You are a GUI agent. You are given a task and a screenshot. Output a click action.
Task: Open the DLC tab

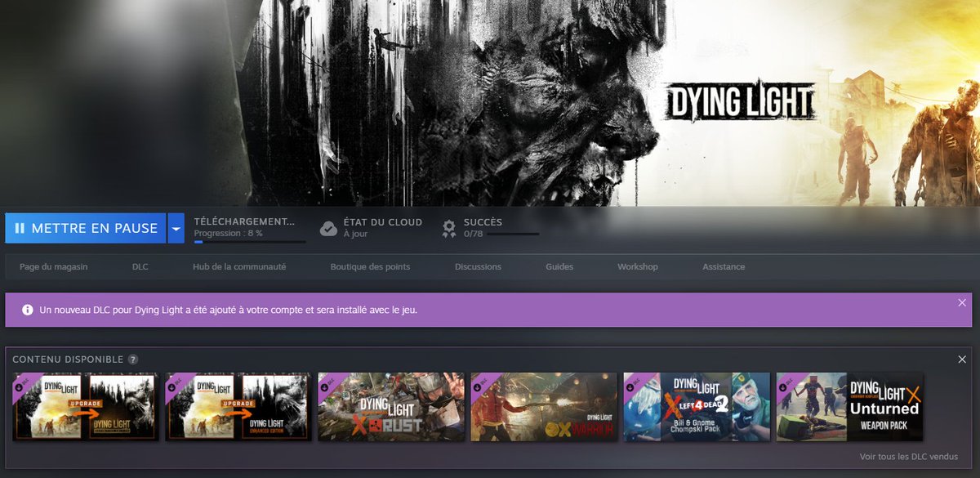[x=140, y=266]
